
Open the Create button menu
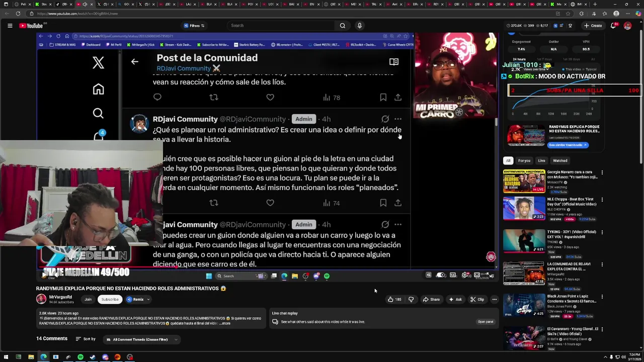[593, 26]
